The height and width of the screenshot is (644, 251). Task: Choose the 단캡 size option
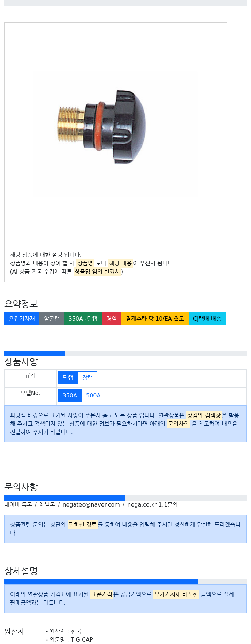(x=68, y=378)
